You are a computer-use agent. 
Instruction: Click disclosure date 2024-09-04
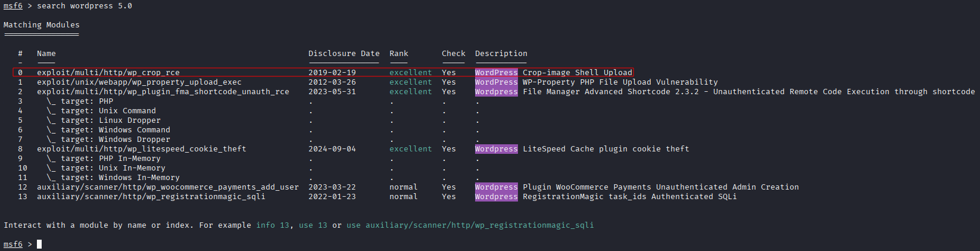click(x=332, y=149)
